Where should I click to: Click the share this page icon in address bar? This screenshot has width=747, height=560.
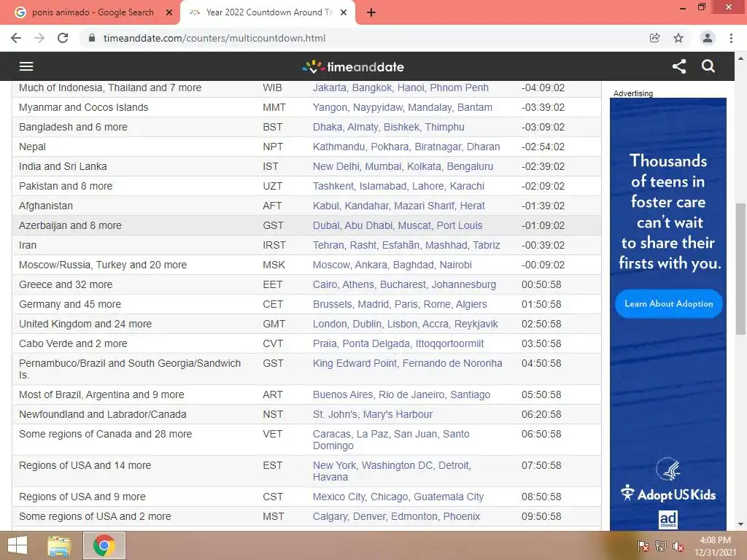tap(655, 38)
